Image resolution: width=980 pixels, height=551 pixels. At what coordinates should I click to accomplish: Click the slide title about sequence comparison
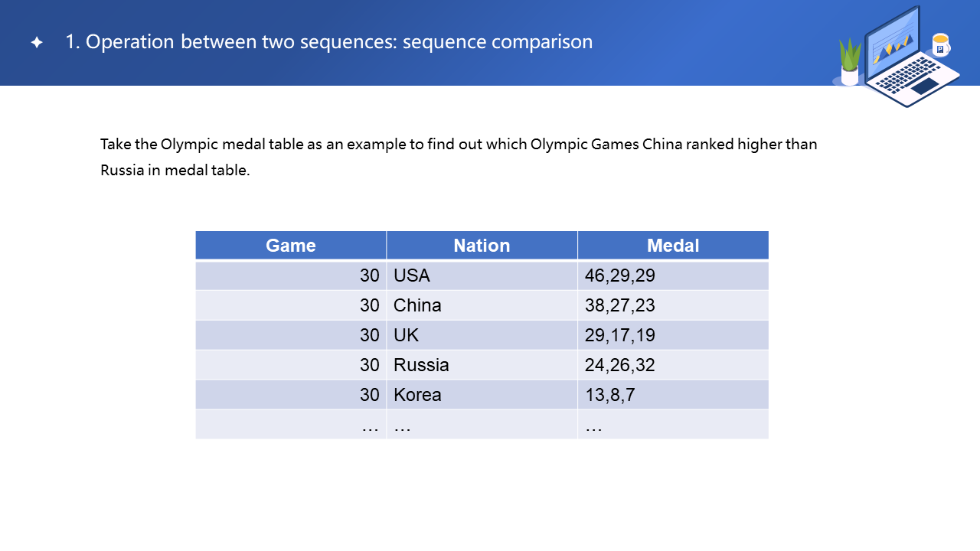(329, 42)
